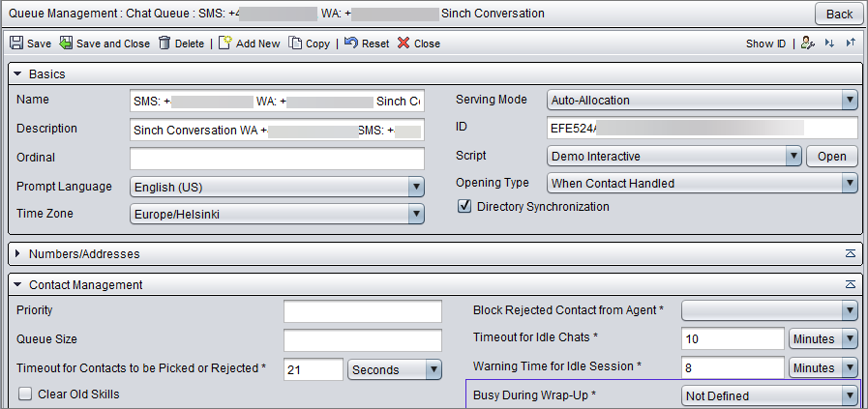The height and width of the screenshot is (409, 868).
Task: Click Show ID in the toolbar
Action: point(765,44)
